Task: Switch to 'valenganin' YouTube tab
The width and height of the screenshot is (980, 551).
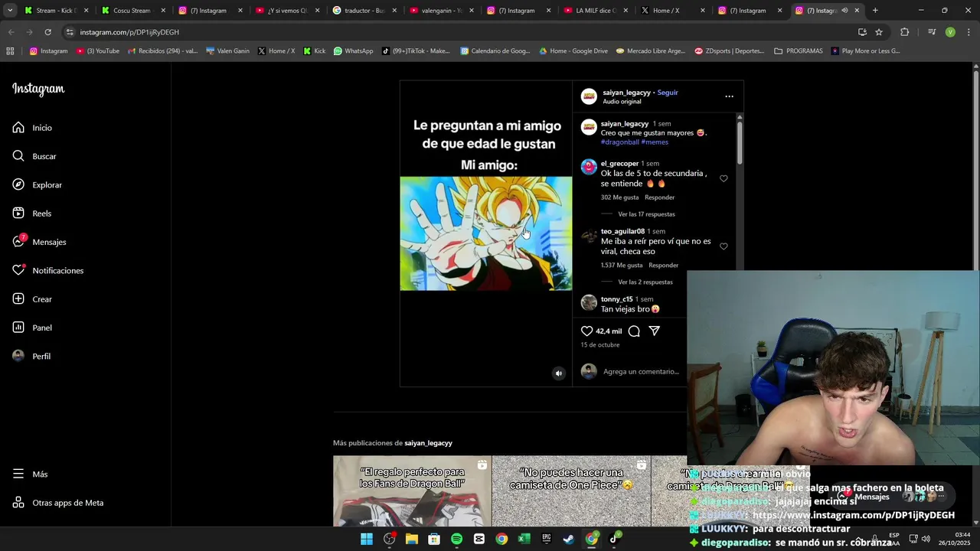Action: (x=439, y=11)
